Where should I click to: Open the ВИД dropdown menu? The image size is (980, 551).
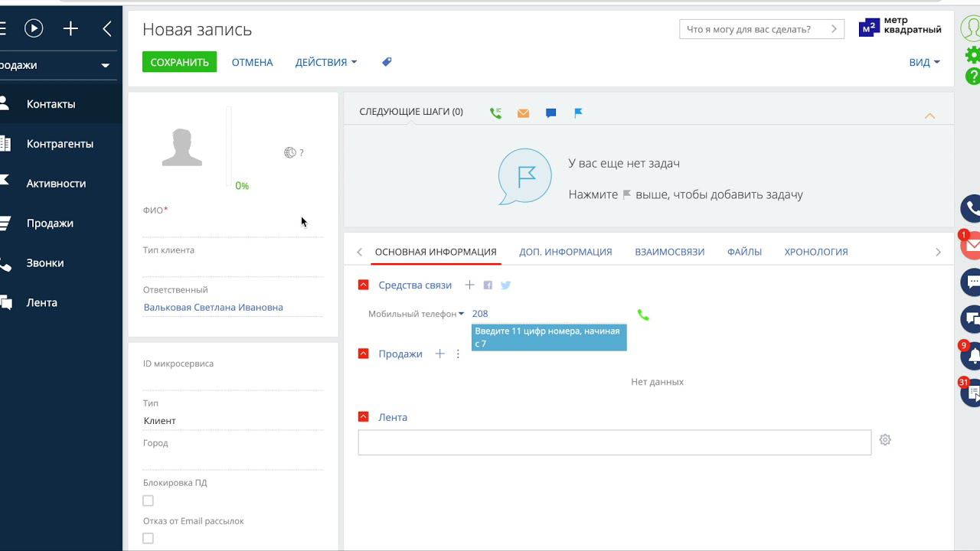[x=924, y=62]
